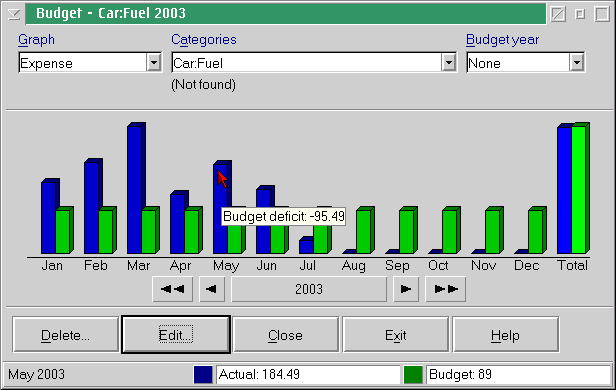Select the green October budget bar
The image size is (616, 390).
tap(449, 231)
